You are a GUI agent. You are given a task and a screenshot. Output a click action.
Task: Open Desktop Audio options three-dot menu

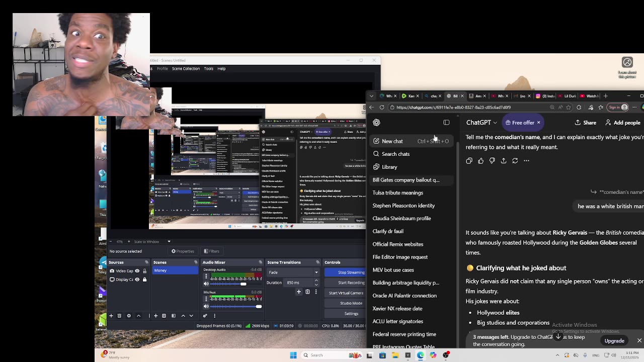206,276
